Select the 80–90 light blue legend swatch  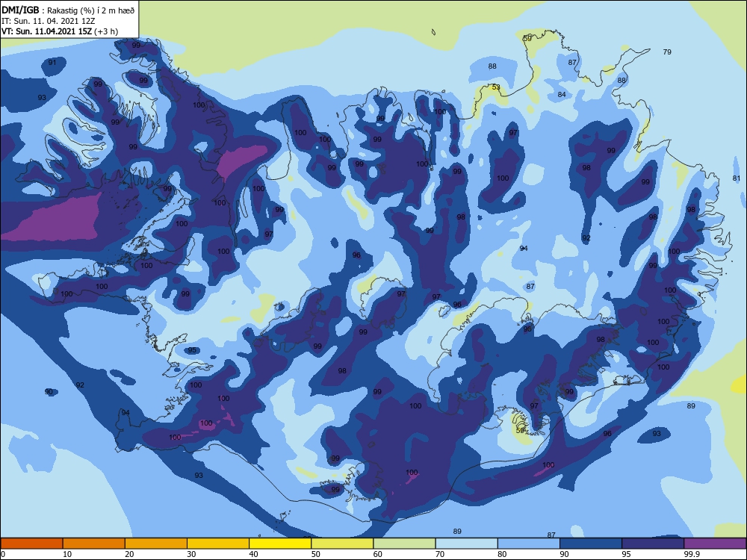coord(529,544)
